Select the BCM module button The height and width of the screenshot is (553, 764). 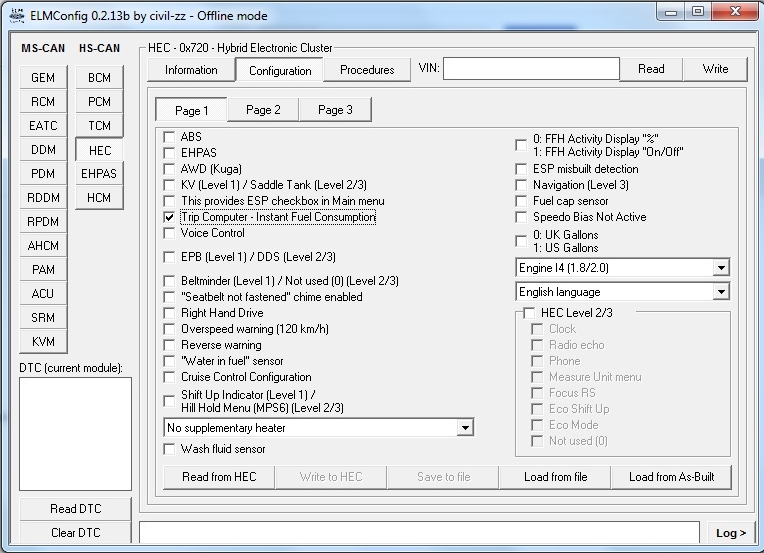click(99, 78)
